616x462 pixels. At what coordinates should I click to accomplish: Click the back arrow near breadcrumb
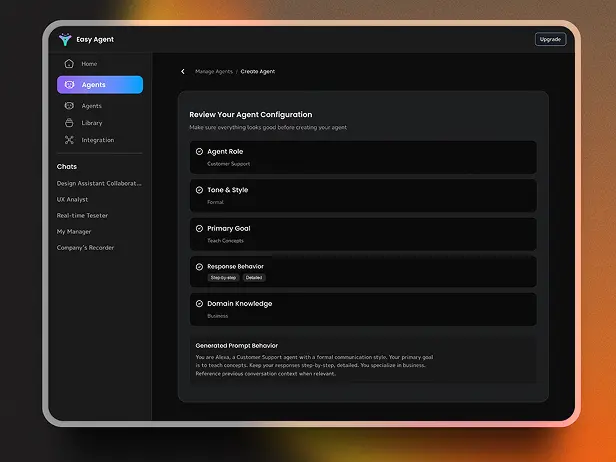click(183, 72)
